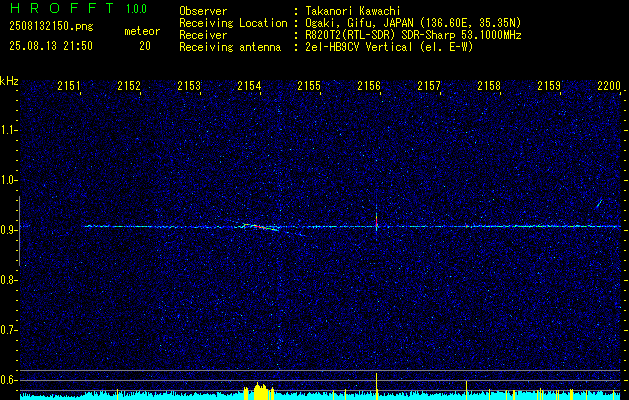The width and height of the screenshot is (629, 400).
Task: Click frequency label 1.0
Action: (8, 180)
